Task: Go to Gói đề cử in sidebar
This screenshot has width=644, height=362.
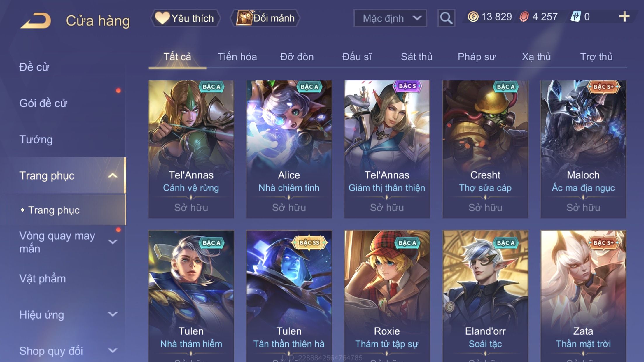Action: coord(43,103)
